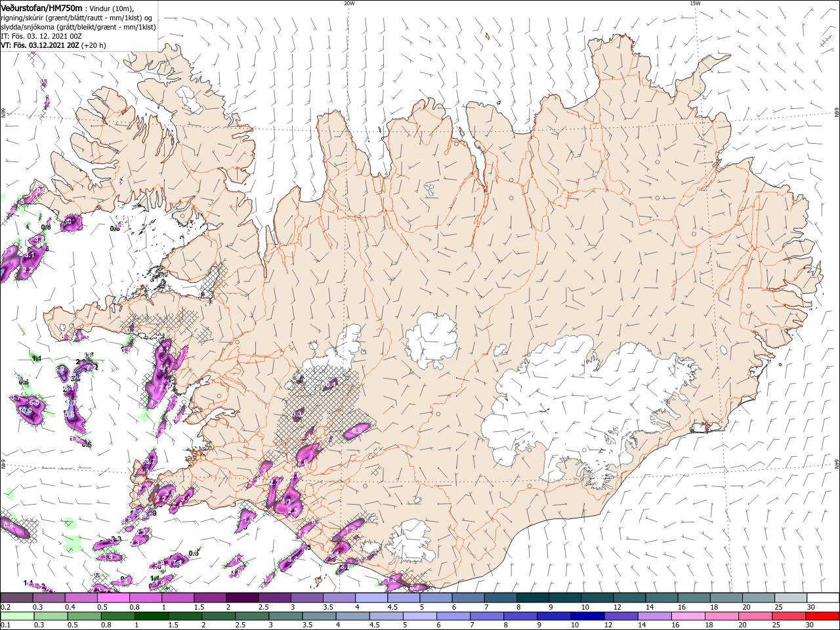Pick the top-row snow swatch starting at 10

tap(596, 598)
